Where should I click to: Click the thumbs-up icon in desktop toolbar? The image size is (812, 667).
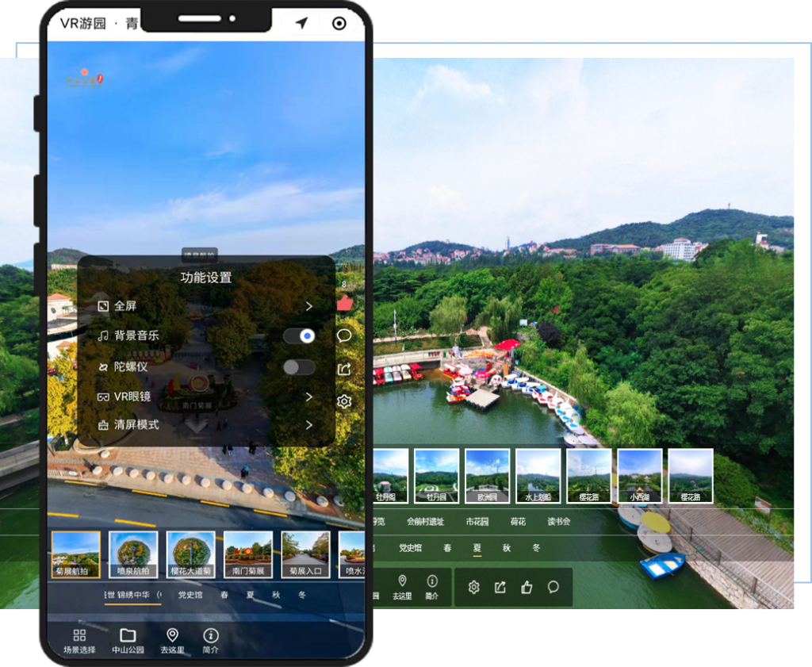[527, 587]
